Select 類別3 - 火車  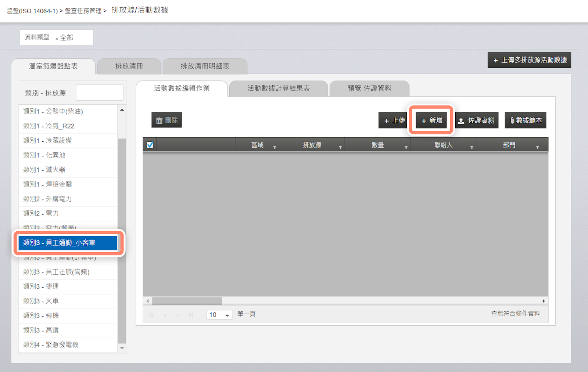[x=68, y=301]
